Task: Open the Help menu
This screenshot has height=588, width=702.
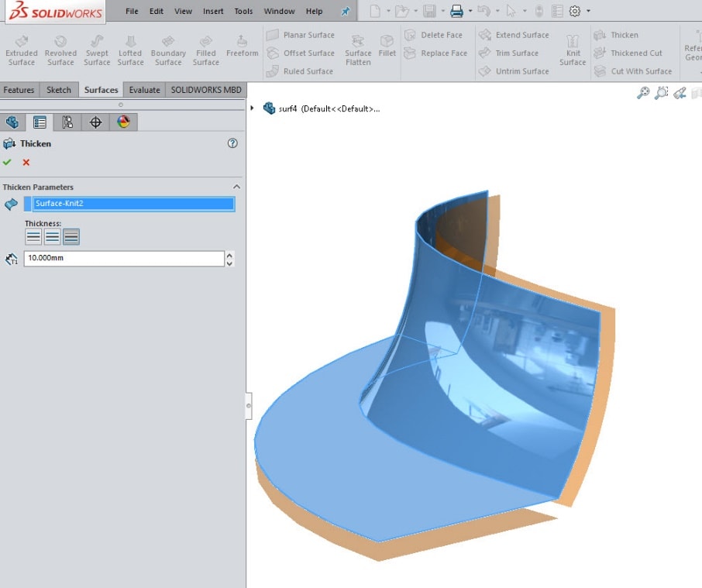Action: (314, 11)
